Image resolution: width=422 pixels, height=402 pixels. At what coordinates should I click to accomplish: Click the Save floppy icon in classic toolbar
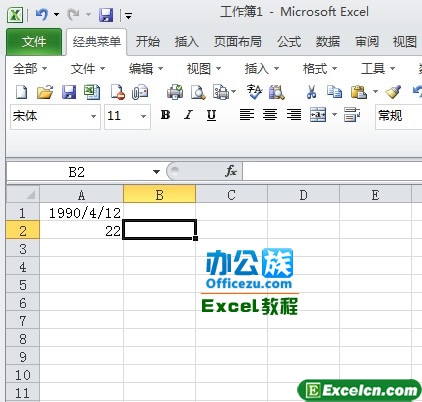[x=69, y=92]
